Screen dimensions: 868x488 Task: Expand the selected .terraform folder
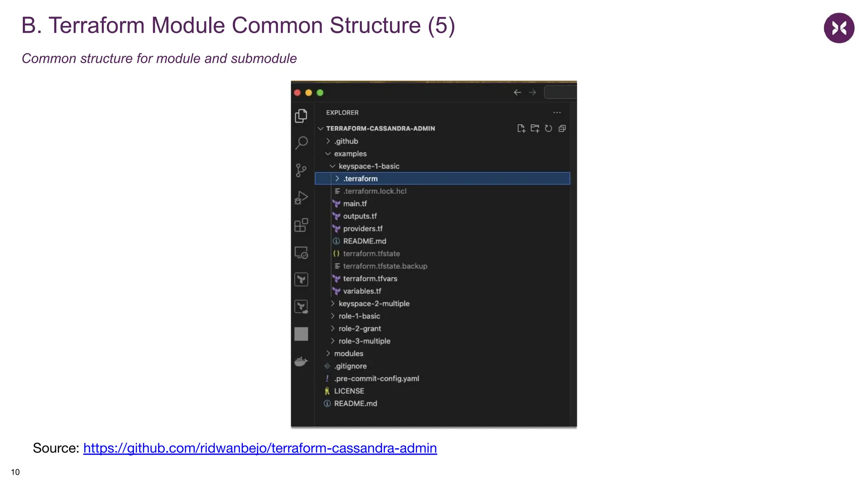[442, 178]
